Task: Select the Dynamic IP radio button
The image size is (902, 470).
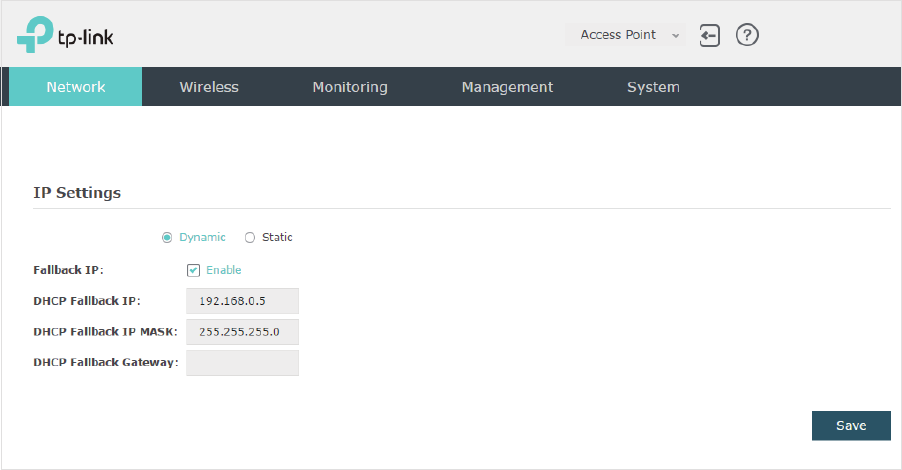Action: click(x=167, y=238)
